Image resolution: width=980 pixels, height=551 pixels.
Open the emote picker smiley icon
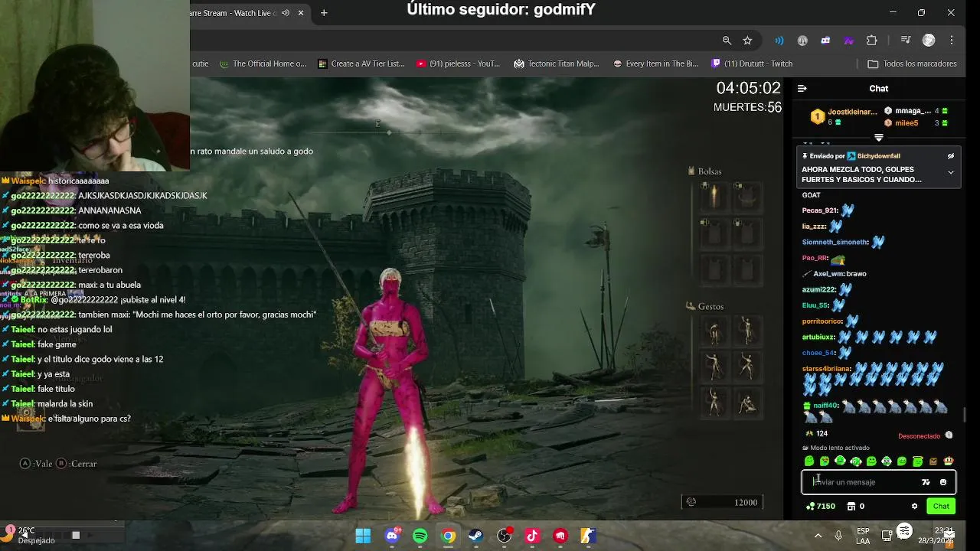click(x=943, y=482)
